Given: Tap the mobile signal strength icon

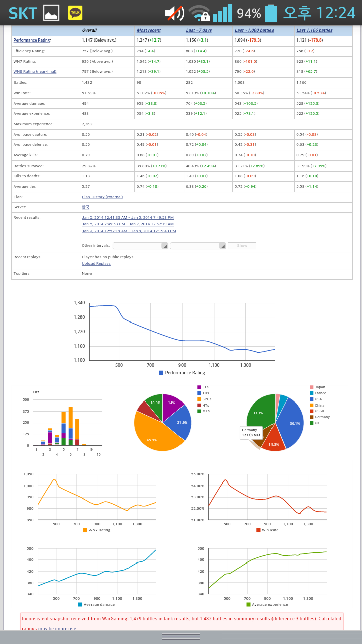Looking at the screenshot, I should pos(222,13).
